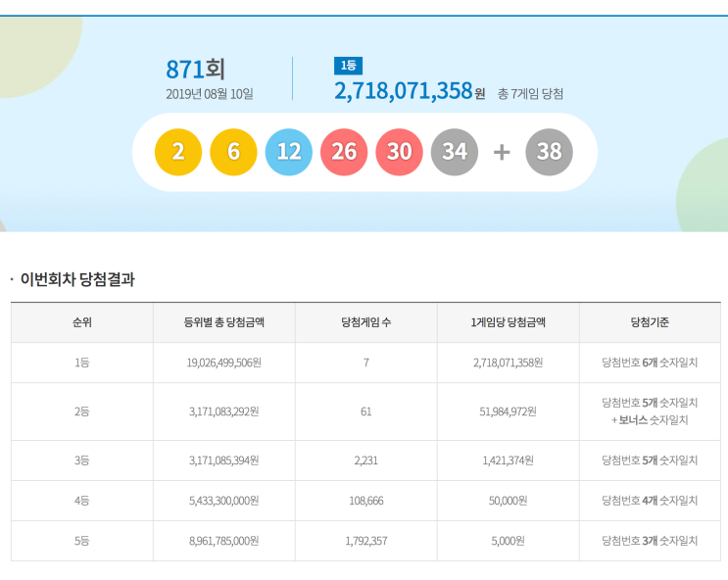Click the total amount 8,961,785,000원
Viewport: 728px width, 580px height.
pos(224,541)
